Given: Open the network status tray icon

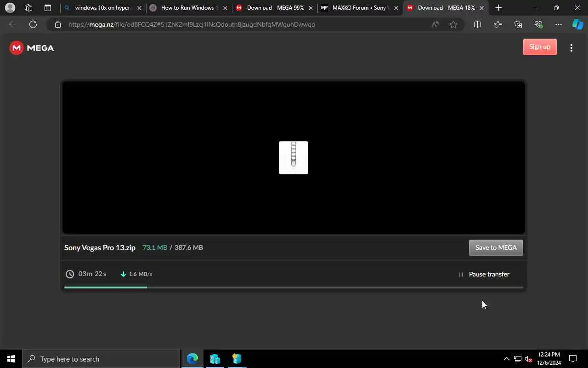Looking at the screenshot, I should click(x=518, y=359).
